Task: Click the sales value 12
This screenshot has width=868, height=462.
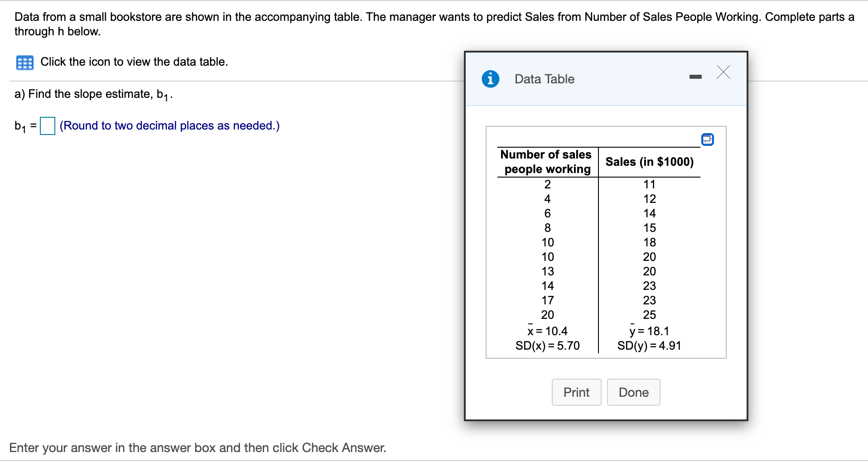Action: (x=649, y=199)
